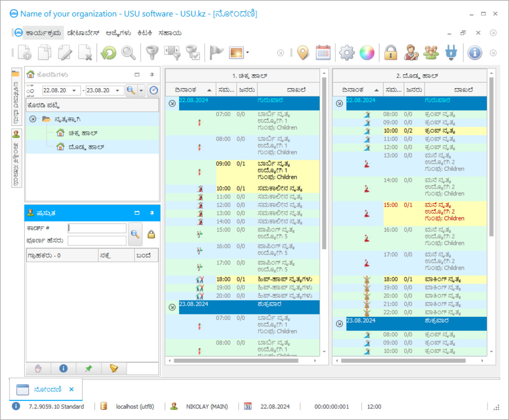
Task: Open start date 22.08 dropdown
Action: (74, 90)
